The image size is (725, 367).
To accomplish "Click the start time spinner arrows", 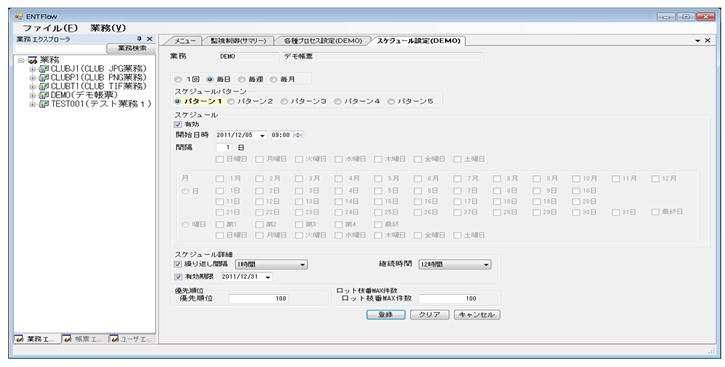I will click(298, 135).
